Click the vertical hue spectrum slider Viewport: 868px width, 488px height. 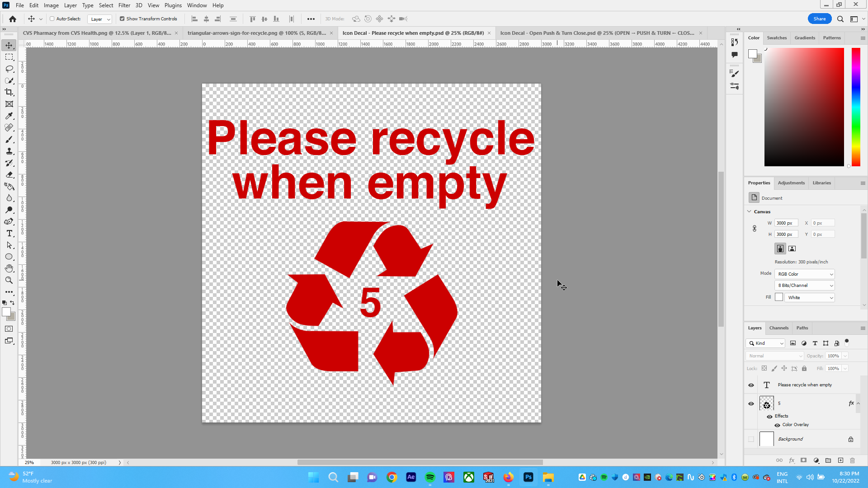[856, 107]
